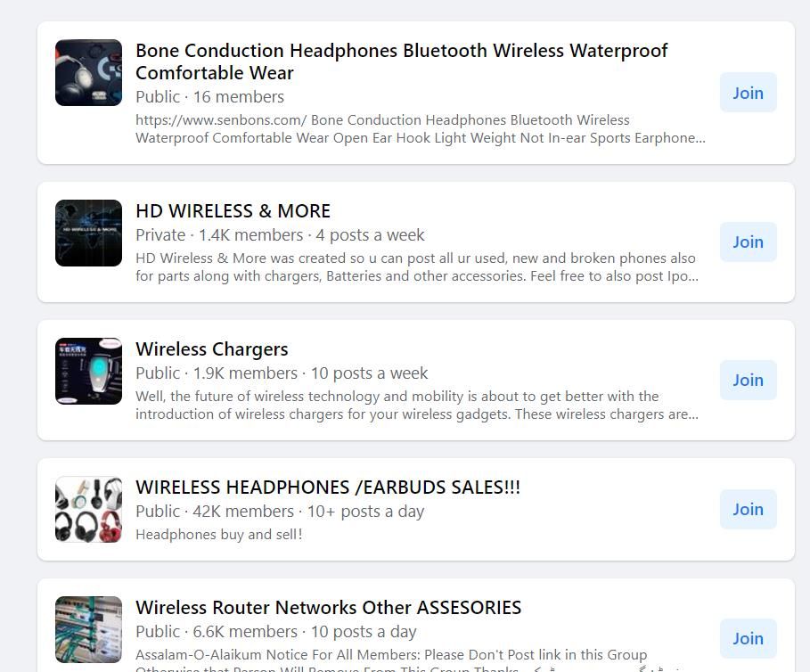This screenshot has width=810, height=672.
Task: Open Bone Conduction Headphones group thumbnail
Action: [x=89, y=73]
